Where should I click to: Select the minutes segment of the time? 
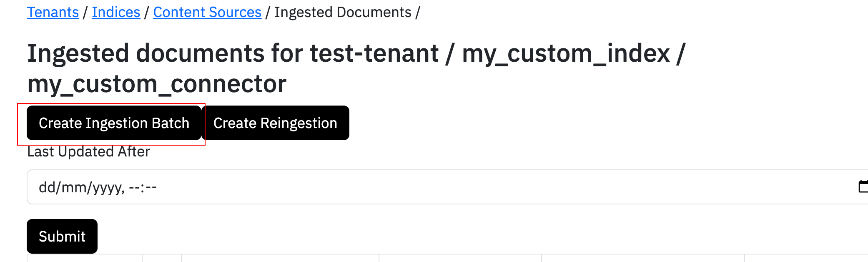coord(151,187)
